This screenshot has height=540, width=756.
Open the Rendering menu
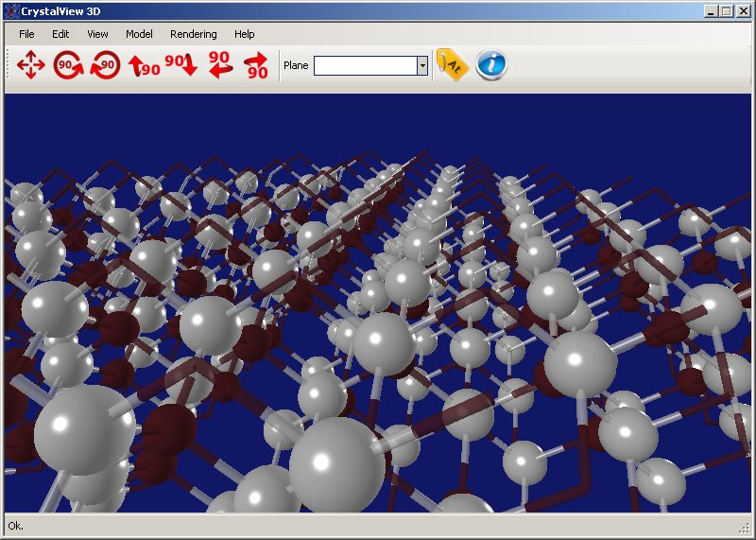coord(194,34)
